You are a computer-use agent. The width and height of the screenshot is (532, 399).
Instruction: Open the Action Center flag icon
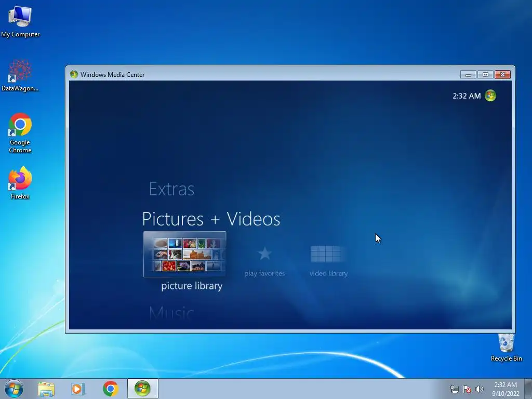(x=467, y=389)
